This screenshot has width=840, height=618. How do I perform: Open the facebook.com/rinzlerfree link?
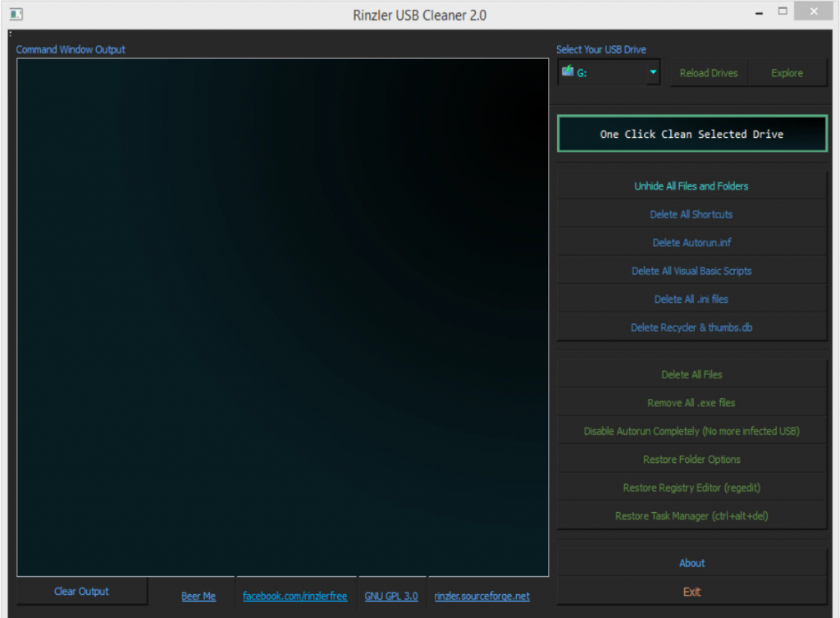coord(294,596)
